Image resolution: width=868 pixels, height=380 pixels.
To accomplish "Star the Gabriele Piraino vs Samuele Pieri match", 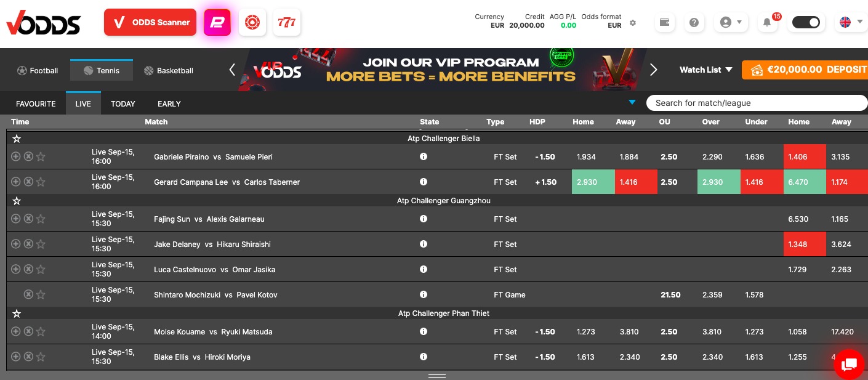I will point(41,156).
